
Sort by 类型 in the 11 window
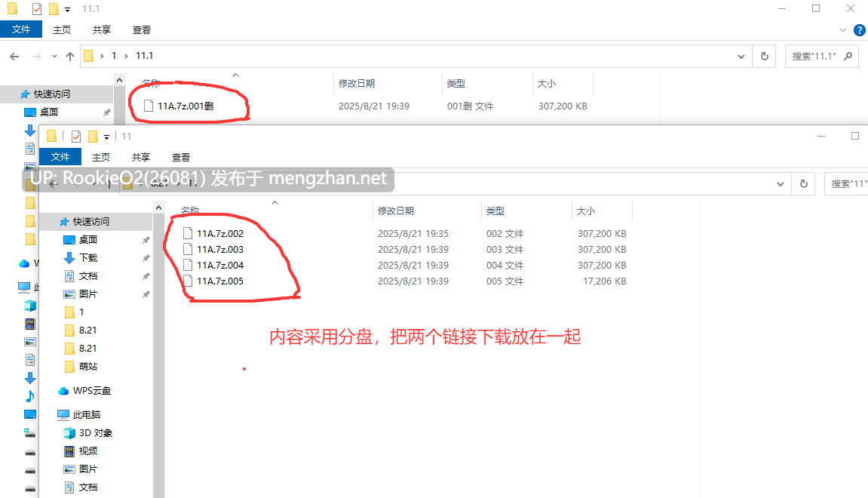495,211
